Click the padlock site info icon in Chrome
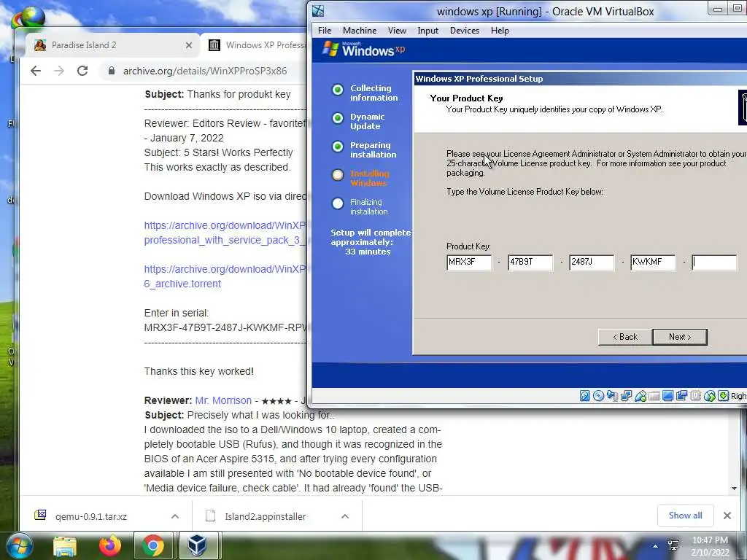747x560 pixels. (112, 71)
